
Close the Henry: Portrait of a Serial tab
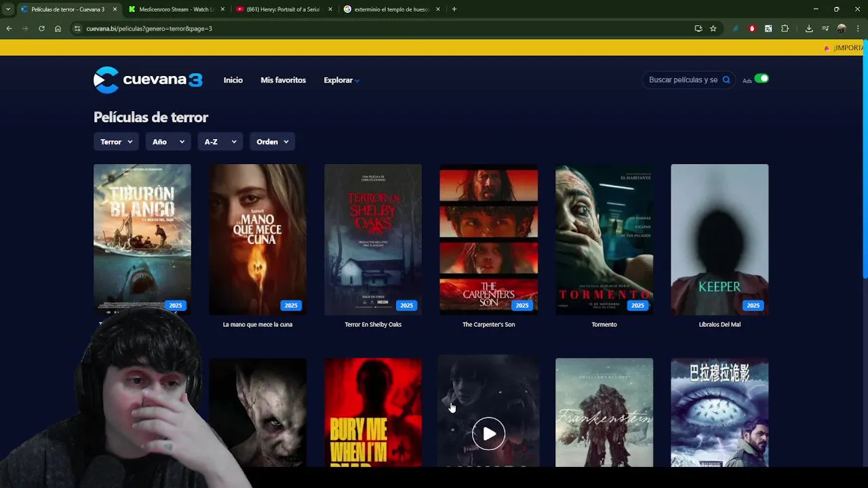(x=330, y=9)
